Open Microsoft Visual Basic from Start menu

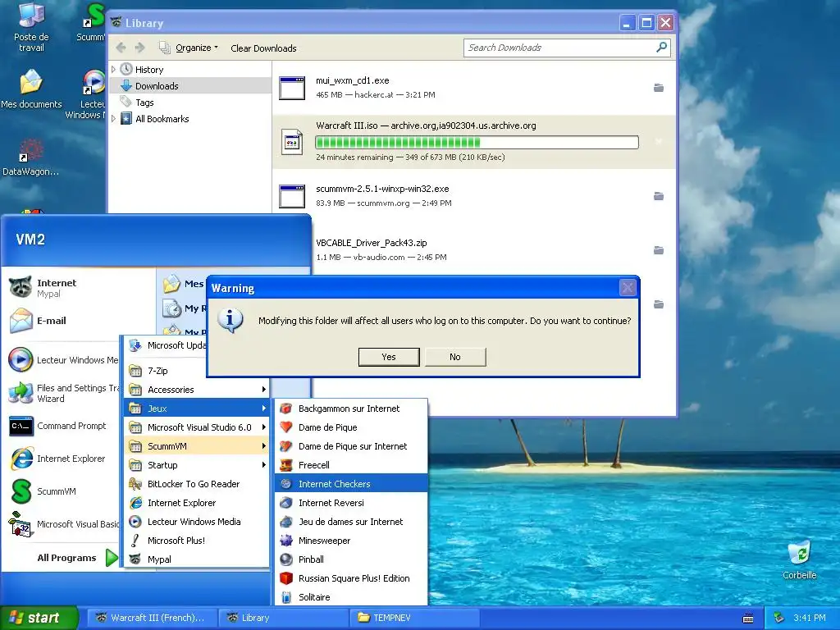pos(63,524)
